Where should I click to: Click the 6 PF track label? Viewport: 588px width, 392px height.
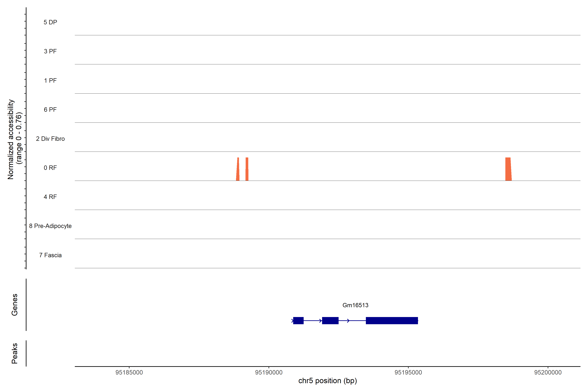pos(50,109)
